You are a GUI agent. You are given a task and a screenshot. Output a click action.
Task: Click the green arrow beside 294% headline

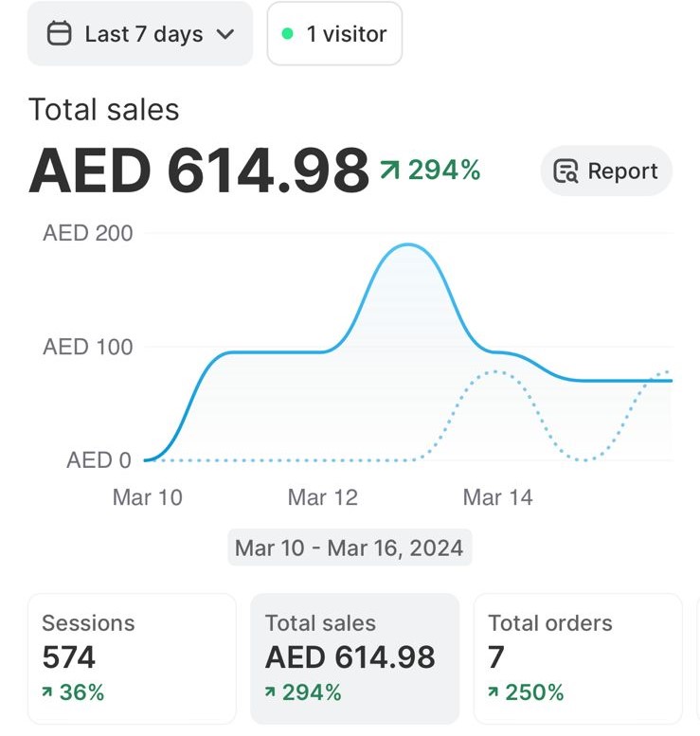pos(389,171)
